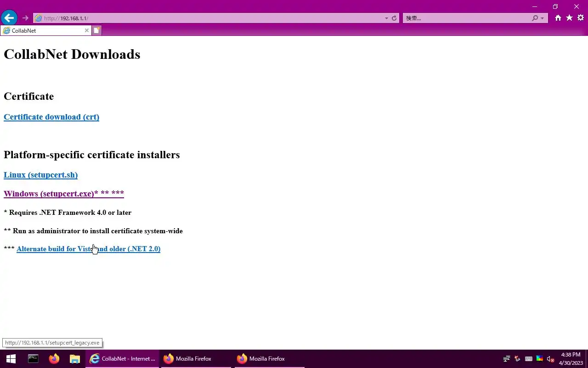The width and height of the screenshot is (588, 368).
Task: Click the keyboard input tray icon
Action: click(x=529, y=359)
